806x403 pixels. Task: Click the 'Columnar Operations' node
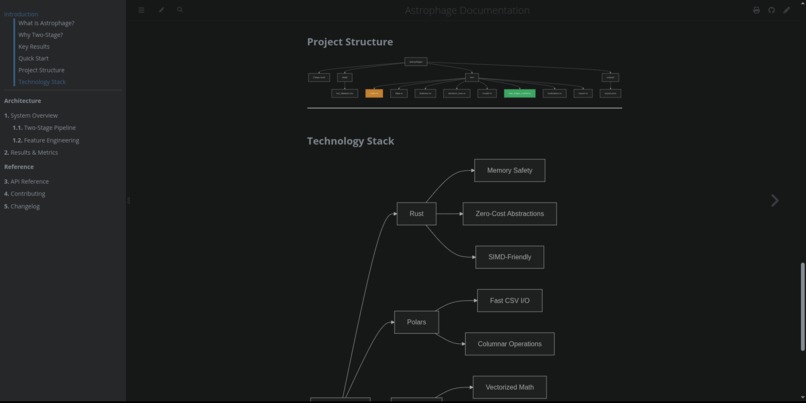(x=509, y=344)
